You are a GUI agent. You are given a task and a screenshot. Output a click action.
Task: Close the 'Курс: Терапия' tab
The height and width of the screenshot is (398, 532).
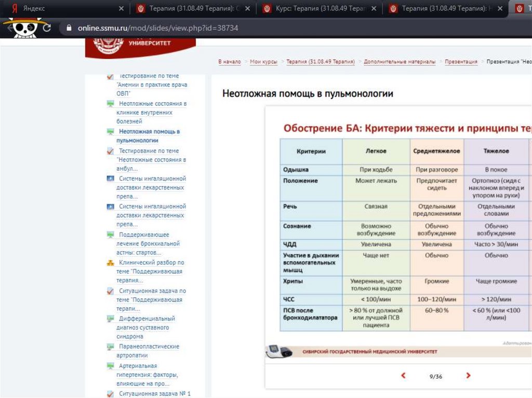coord(374,8)
